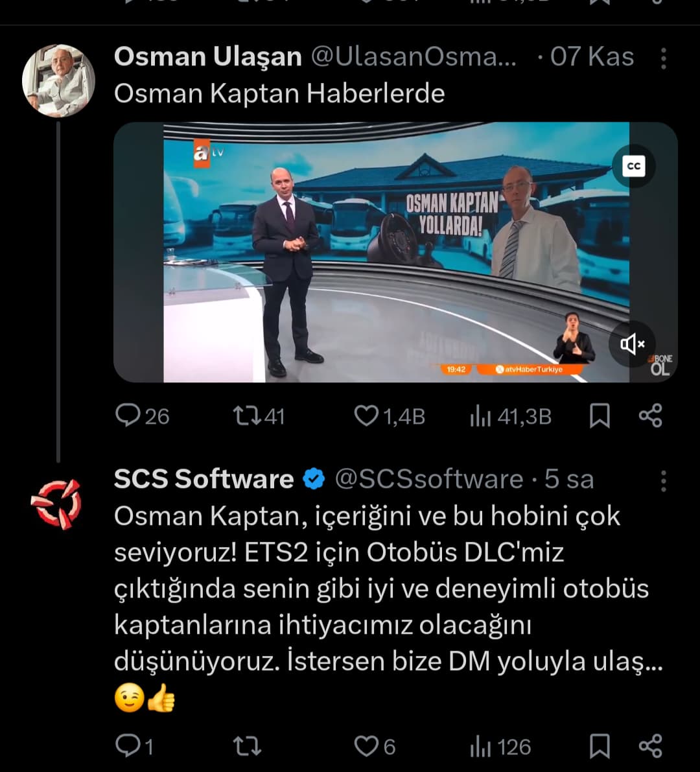Like the SCS Software reply
Screen dimensions: 700x772
pos(366,746)
